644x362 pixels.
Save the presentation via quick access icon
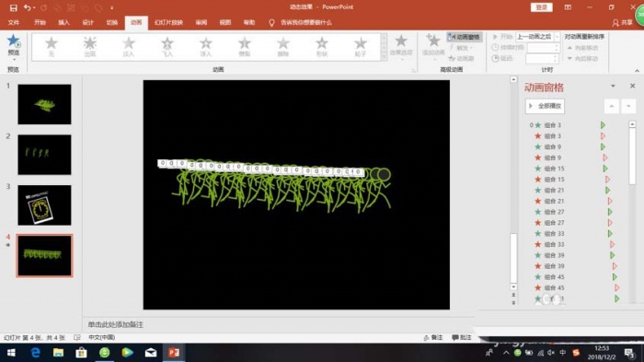13,7
